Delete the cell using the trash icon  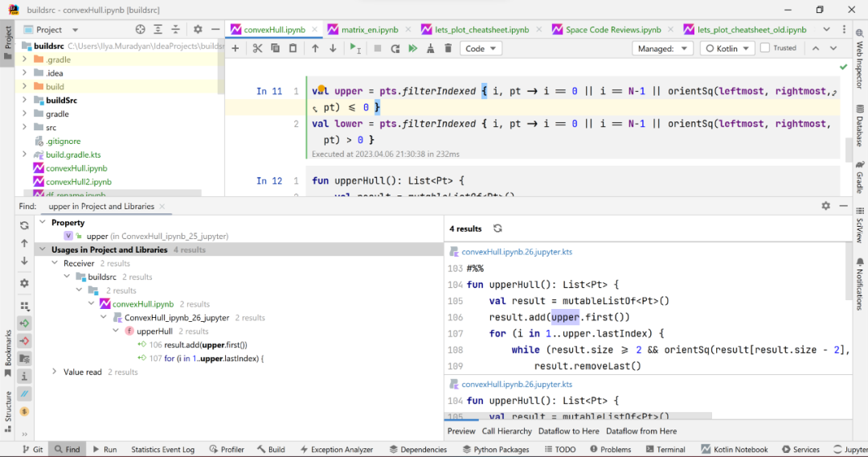(x=448, y=49)
